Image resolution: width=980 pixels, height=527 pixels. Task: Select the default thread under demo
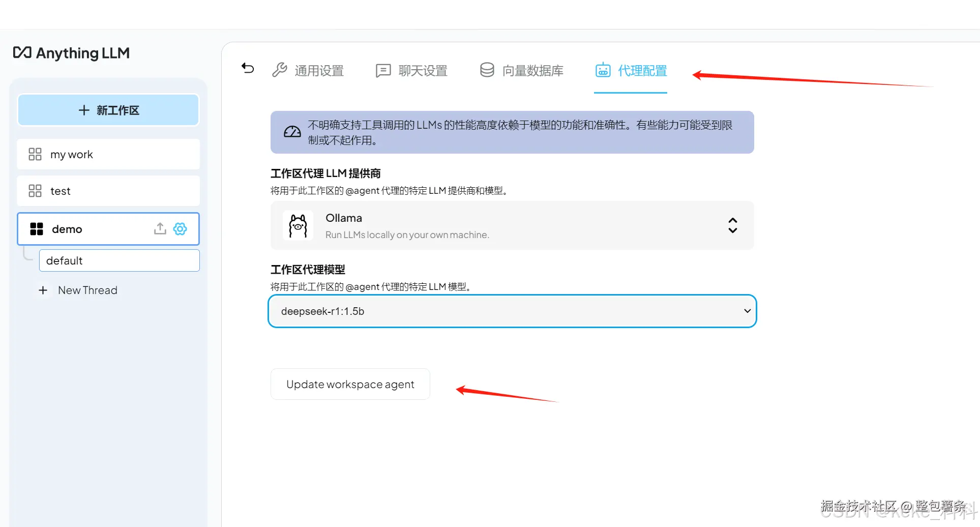pos(64,260)
